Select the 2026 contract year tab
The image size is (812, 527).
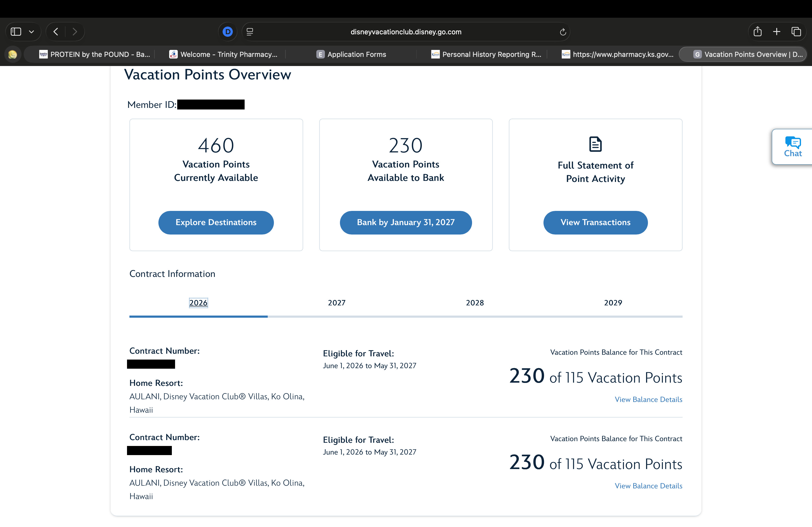click(x=198, y=303)
